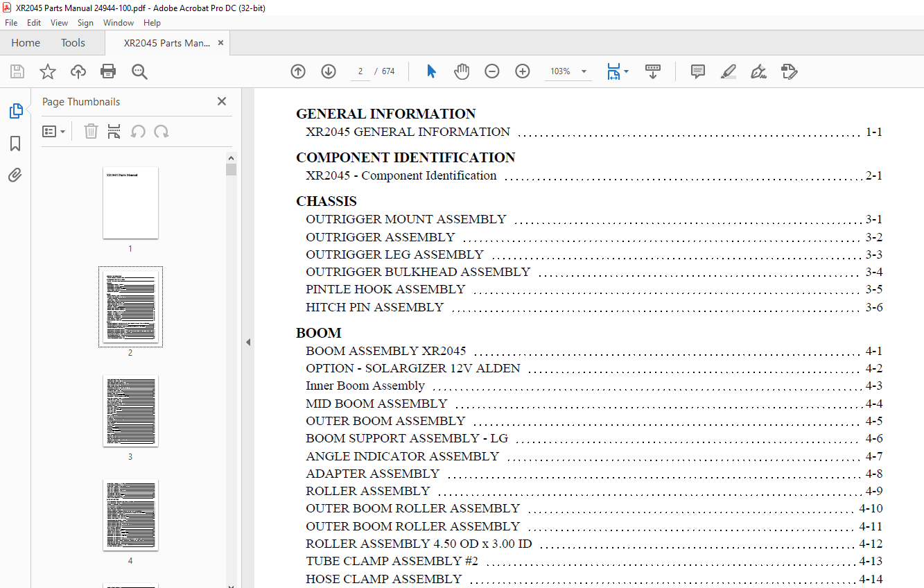This screenshot has width=924, height=588.
Task: Click the Save file icon
Action: point(17,71)
